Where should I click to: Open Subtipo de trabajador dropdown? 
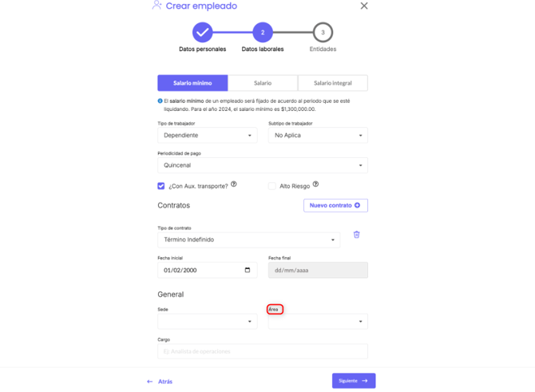pyautogui.click(x=318, y=136)
